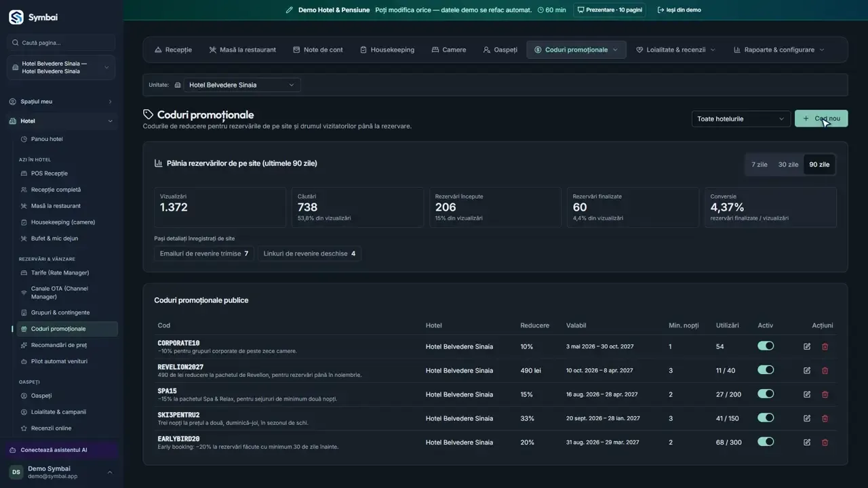Open the Recepție tab
The image size is (868, 488).
click(x=173, y=49)
